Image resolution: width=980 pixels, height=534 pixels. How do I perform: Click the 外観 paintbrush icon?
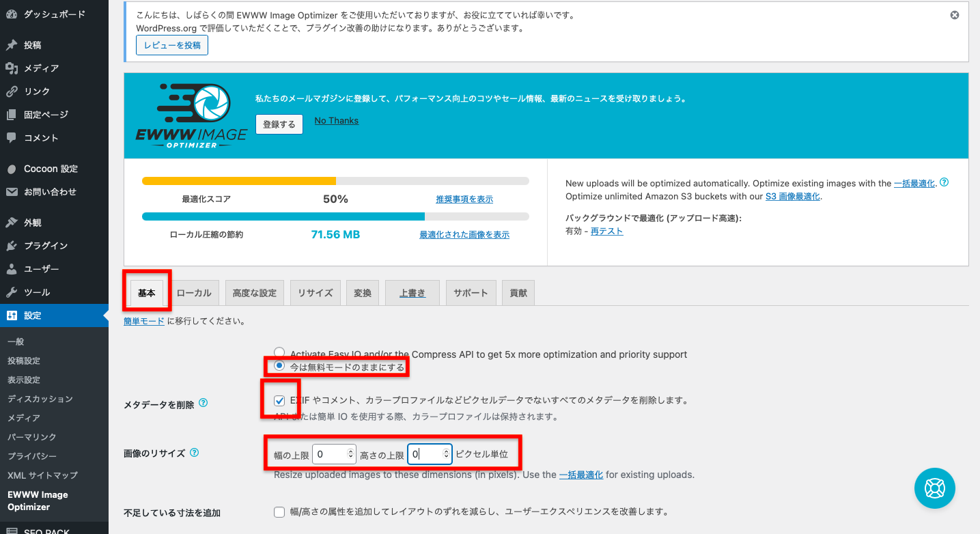coord(12,223)
